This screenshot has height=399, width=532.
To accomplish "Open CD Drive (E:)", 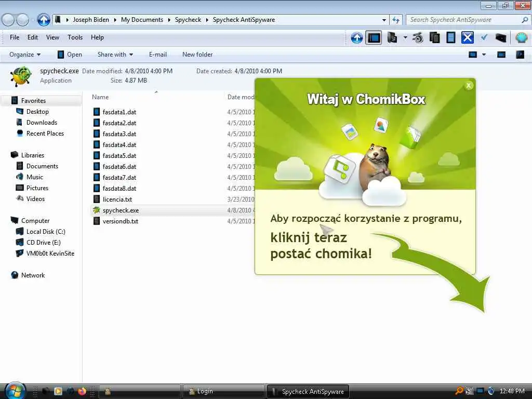I will [x=44, y=243].
